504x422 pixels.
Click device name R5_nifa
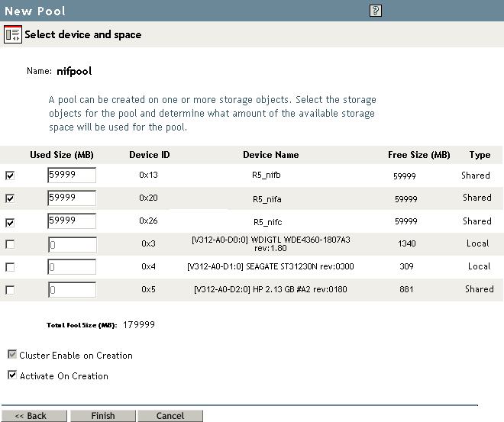[x=267, y=199]
